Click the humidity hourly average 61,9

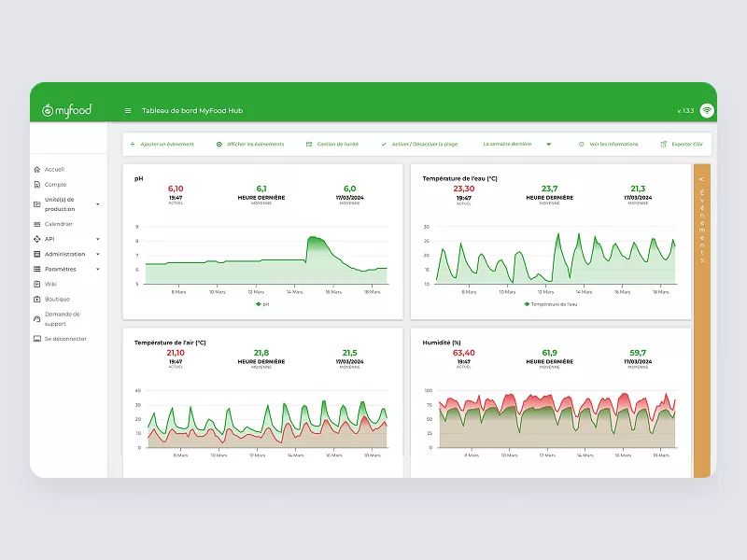(x=549, y=353)
